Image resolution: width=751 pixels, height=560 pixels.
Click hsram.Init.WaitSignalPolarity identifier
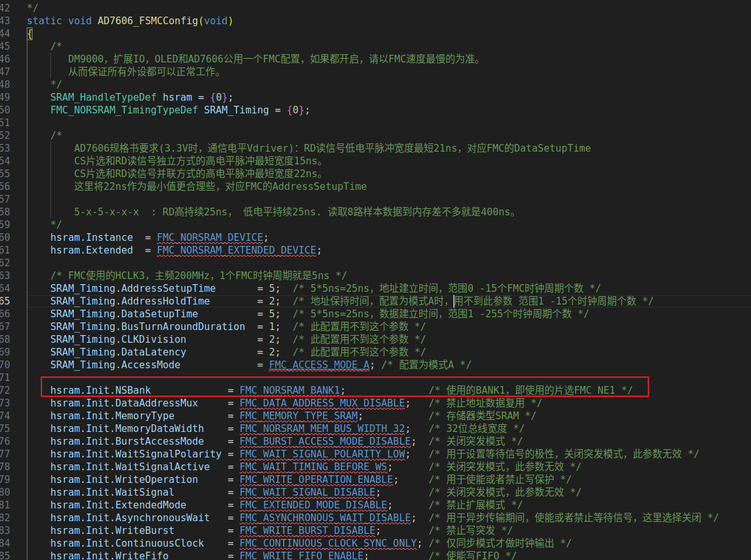pos(136,454)
